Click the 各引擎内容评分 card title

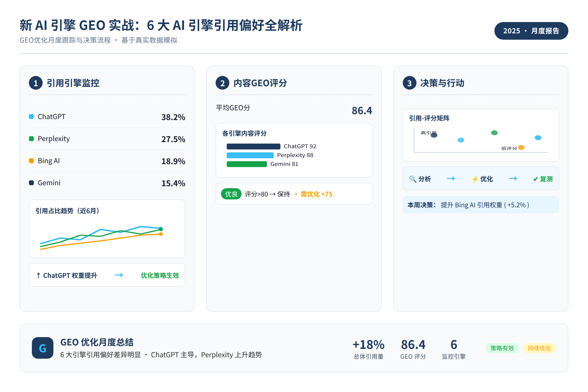(245, 134)
